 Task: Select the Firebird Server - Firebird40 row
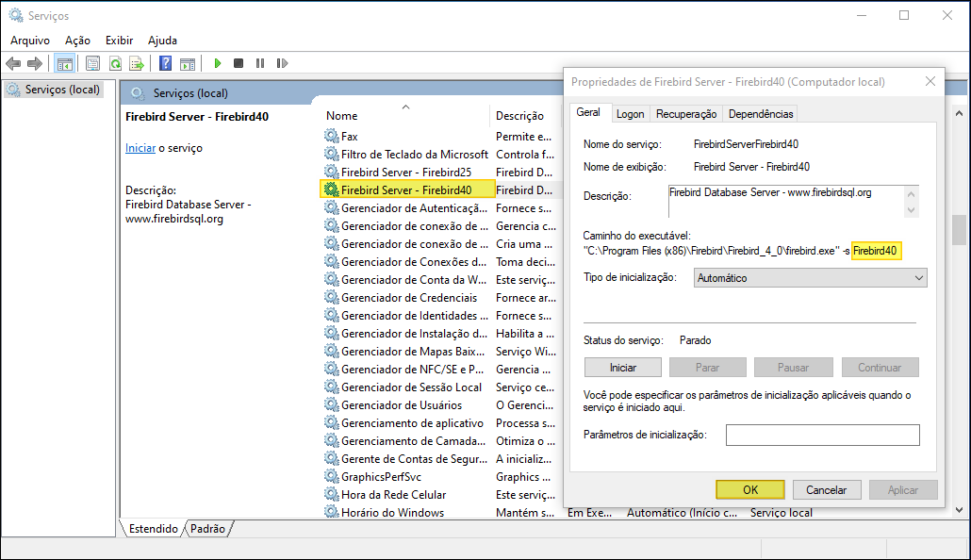tap(439, 189)
